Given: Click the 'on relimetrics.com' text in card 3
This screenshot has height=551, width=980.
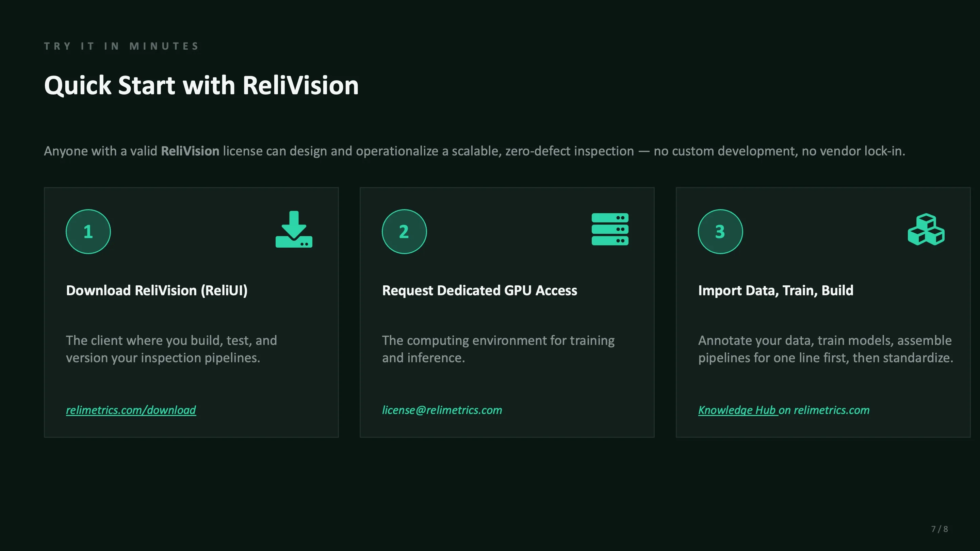Looking at the screenshot, I should tap(824, 410).
